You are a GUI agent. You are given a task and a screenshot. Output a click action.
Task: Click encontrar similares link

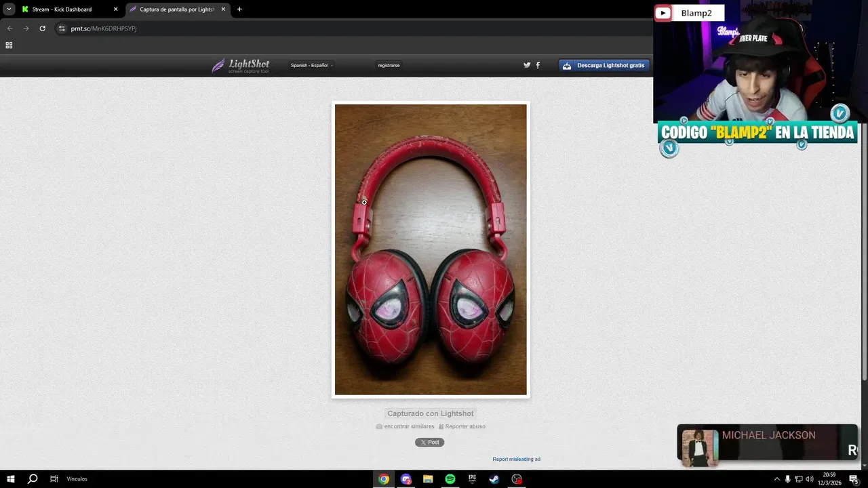point(406,426)
